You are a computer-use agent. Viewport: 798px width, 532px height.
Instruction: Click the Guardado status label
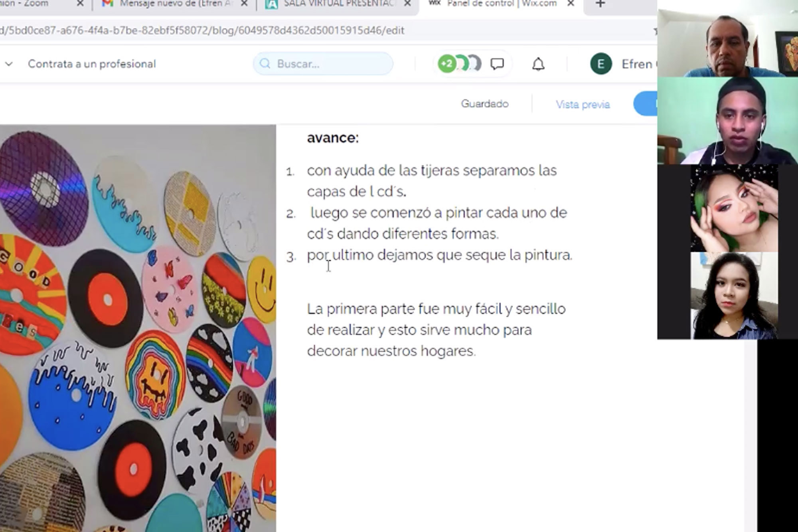click(484, 104)
